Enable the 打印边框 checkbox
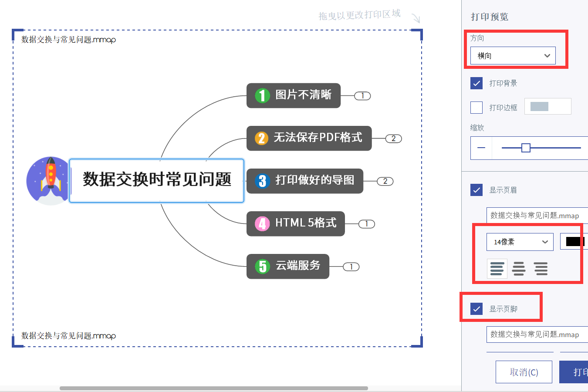 [476, 107]
